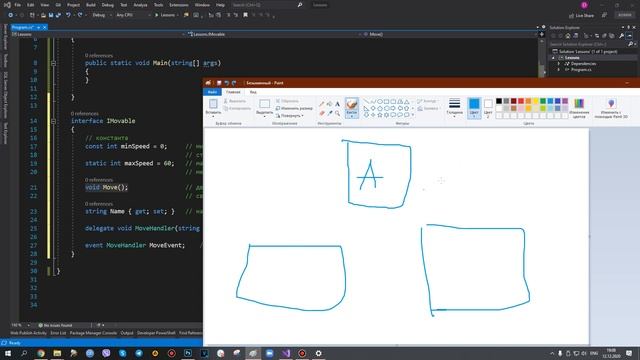
Task: Choose the red color swatch in Paint
Action: pos(521,101)
